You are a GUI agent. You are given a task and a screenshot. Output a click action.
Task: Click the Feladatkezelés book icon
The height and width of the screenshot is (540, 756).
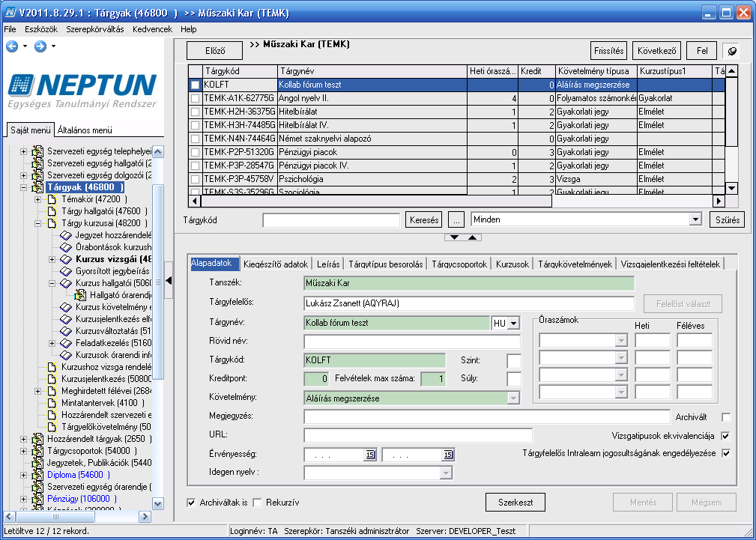(66, 343)
